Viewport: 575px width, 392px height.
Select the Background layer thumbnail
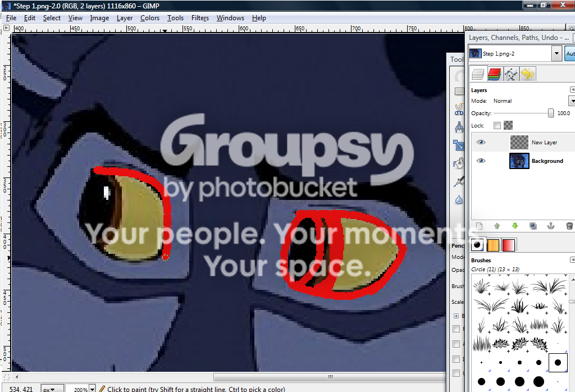tap(519, 161)
